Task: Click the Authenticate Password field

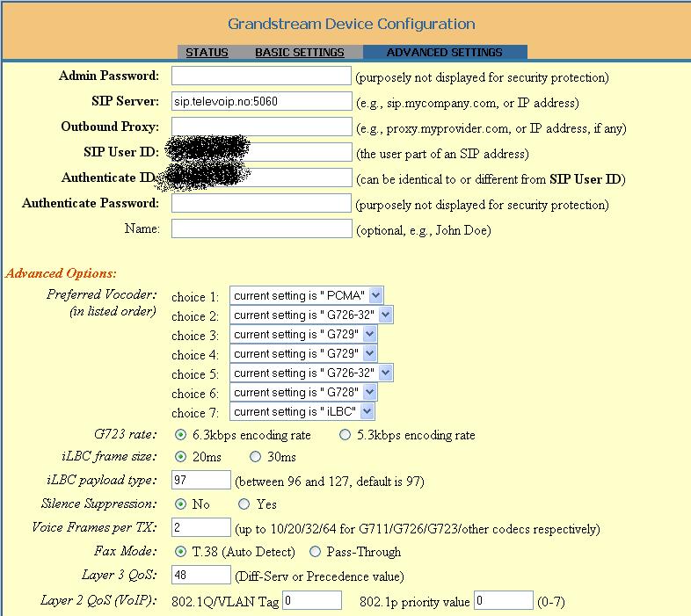Action: click(x=261, y=203)
